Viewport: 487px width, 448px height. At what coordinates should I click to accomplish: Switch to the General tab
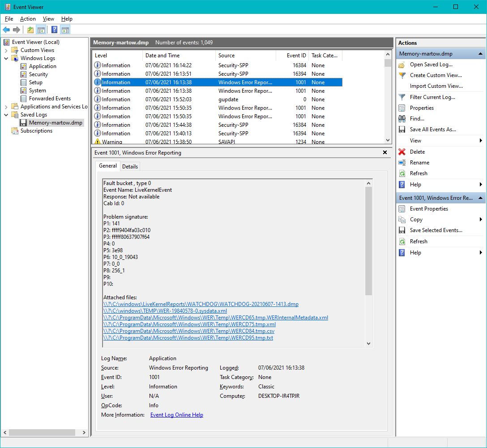108,166
